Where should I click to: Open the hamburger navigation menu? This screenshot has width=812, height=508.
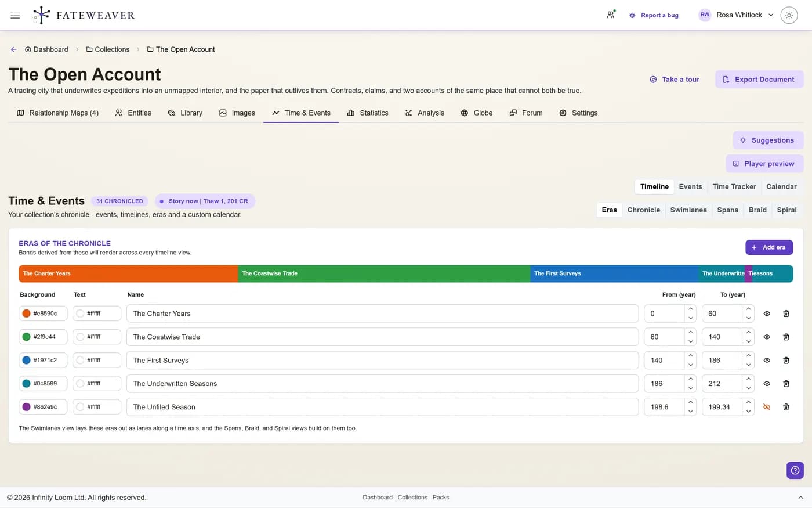pos(15,15)
